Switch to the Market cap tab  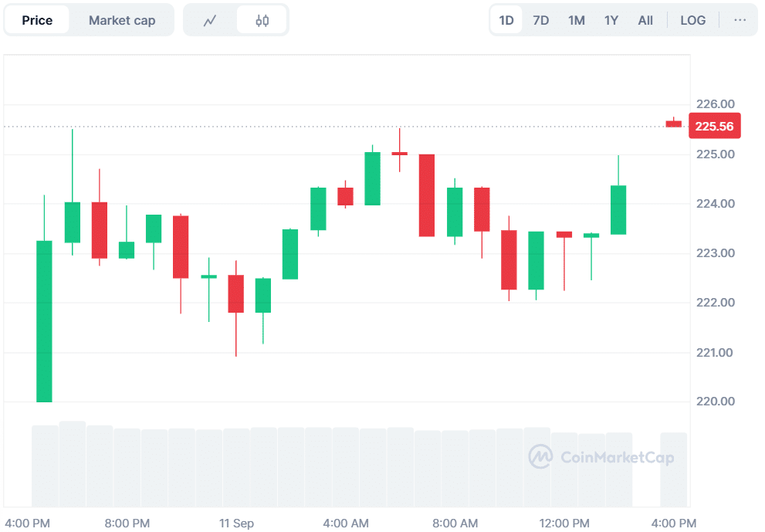[x=122, y=20]
